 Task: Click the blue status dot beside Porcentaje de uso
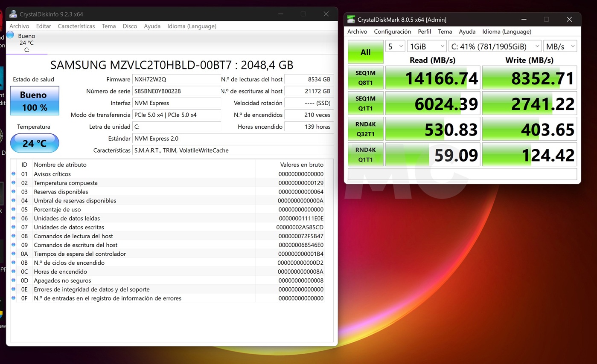pyautogui.click(x=13, y=209)
